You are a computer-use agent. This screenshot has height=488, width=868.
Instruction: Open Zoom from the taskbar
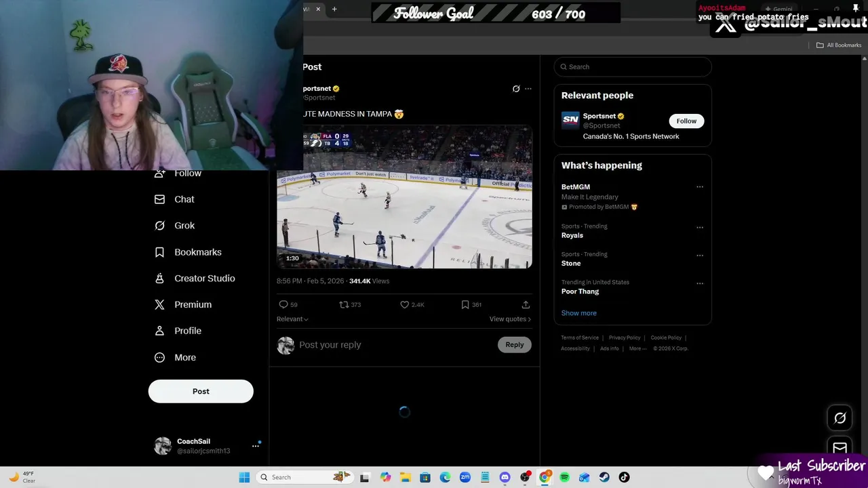tap(465, 477)
